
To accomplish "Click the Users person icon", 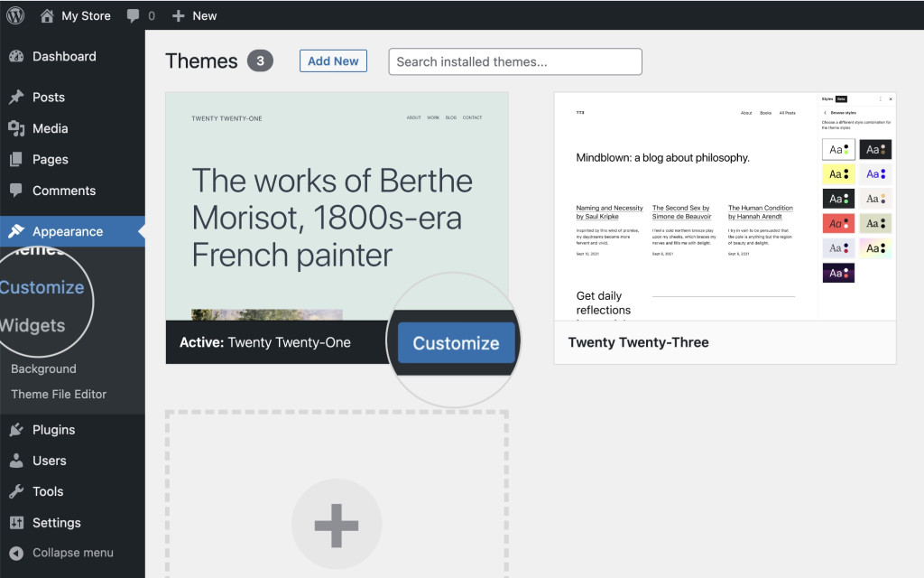I will click(x=16, y=461).
